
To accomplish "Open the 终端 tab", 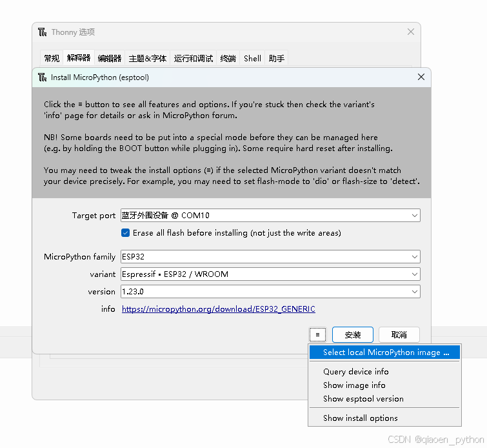I will point(228,58).
